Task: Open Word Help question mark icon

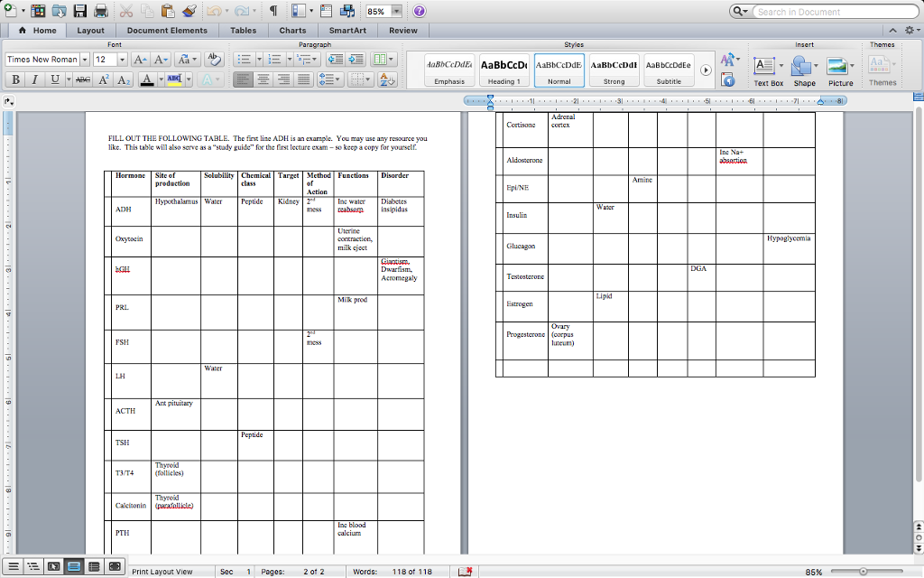Action: (419, 12)
